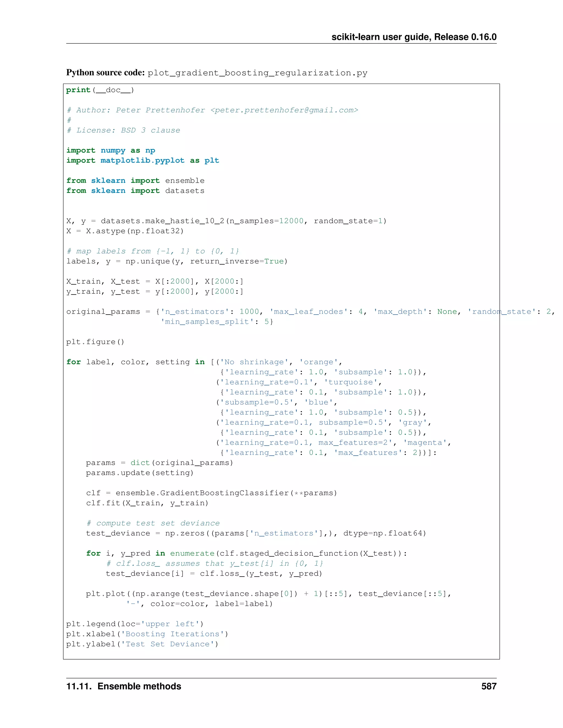Click the plt.ylabel('Test Set Deviance') line
The width and height of the screenshot is (563, 728).
[x=142, y=644]
